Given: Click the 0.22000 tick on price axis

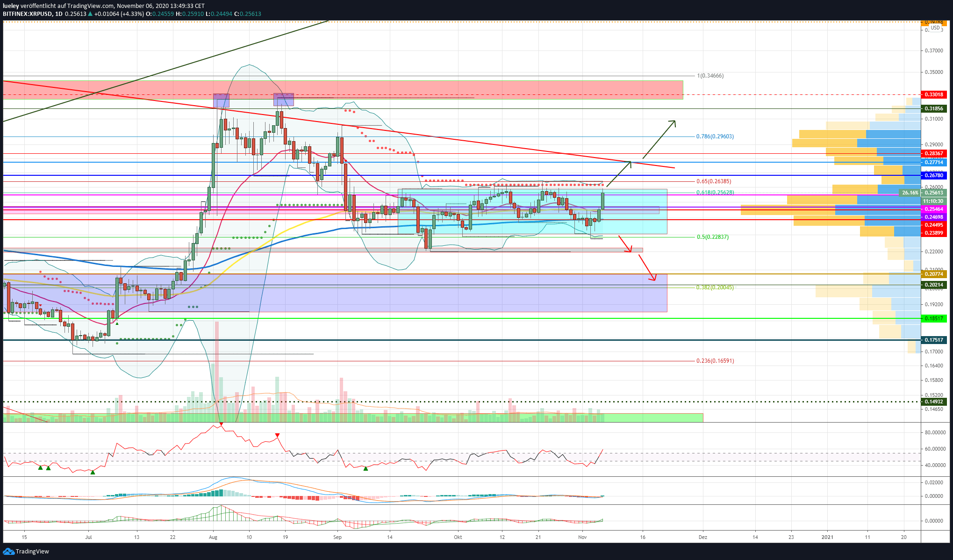Looking at the screenshot, I should [934, 251].
